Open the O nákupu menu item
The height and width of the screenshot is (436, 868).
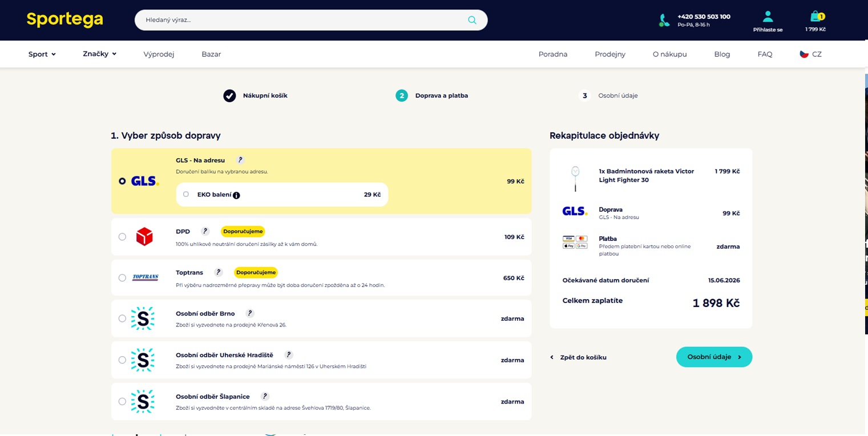[x=670, y=54]
